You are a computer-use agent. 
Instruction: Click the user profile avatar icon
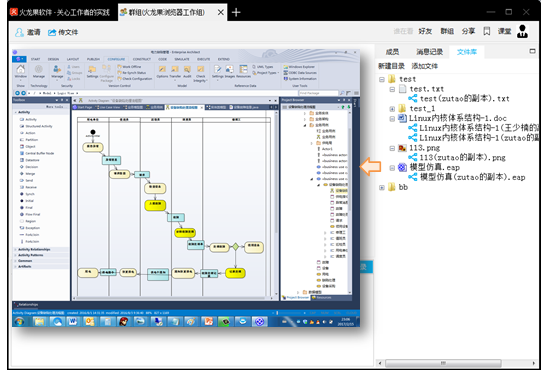[x=522, y=31]
